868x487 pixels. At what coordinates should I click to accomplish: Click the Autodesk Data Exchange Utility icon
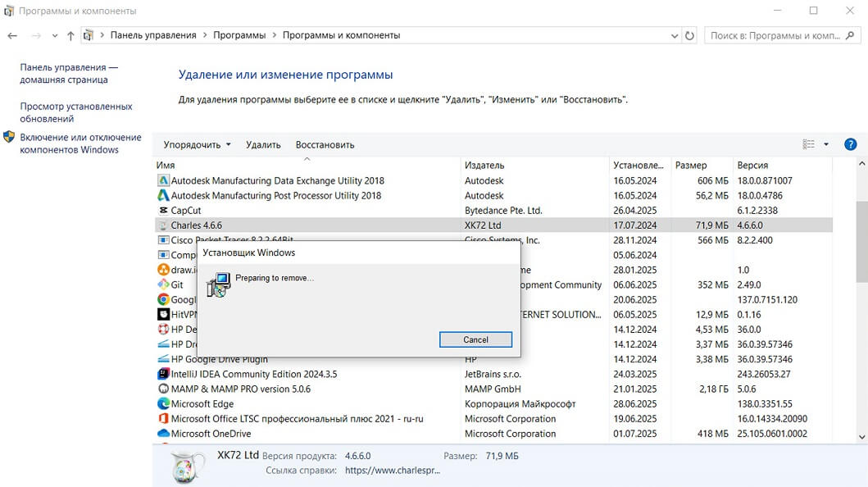click(x=163, y=180)
